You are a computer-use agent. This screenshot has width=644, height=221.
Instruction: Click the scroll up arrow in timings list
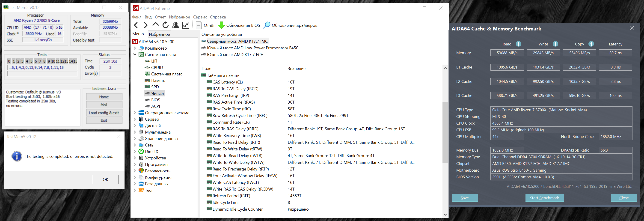445,68
